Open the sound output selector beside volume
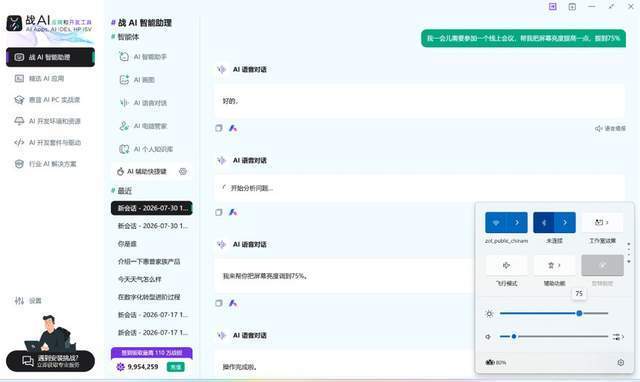Screen dimensions: 640x382 [618, 337]
